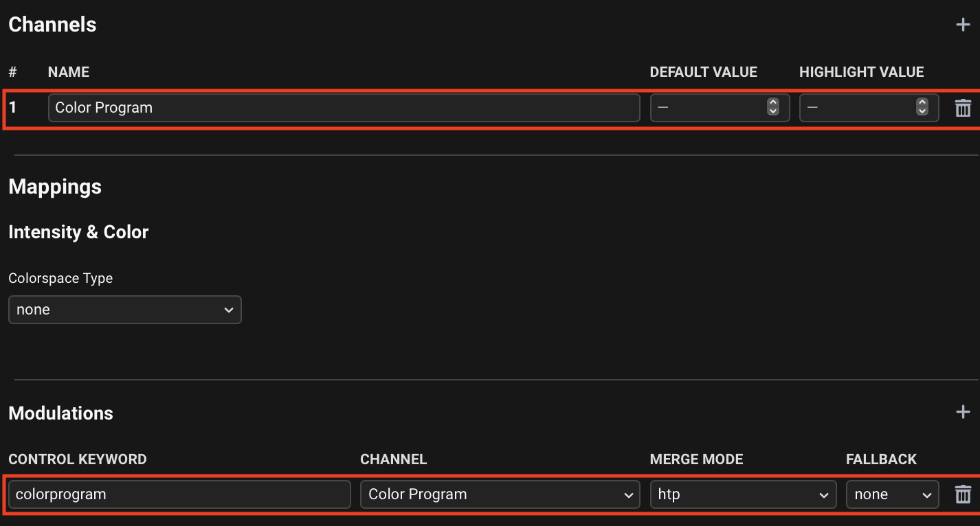
Task: Add a new modulation with plus icon
Action: click(x=963, y=412)
